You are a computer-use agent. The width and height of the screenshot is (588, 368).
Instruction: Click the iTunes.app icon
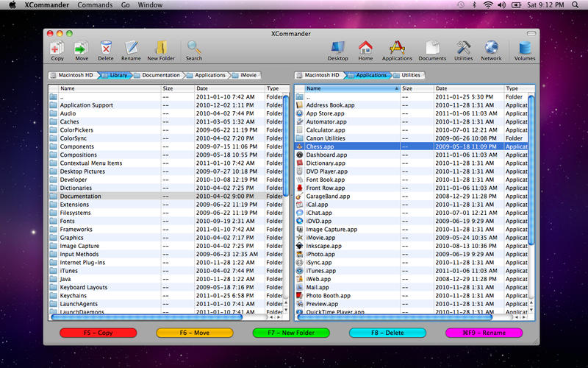tap(299, 271)
